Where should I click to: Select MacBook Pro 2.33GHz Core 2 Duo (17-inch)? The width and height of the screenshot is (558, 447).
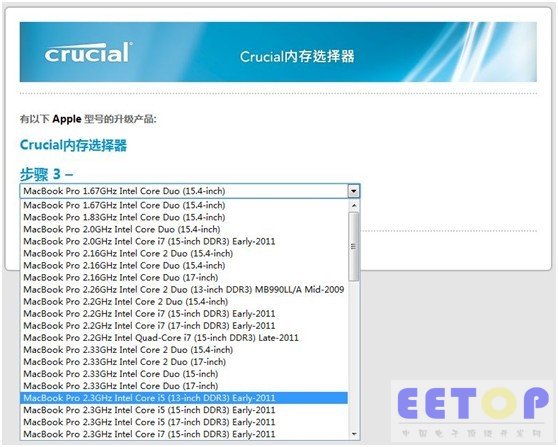pyautogui.click(x=184, y=362)
